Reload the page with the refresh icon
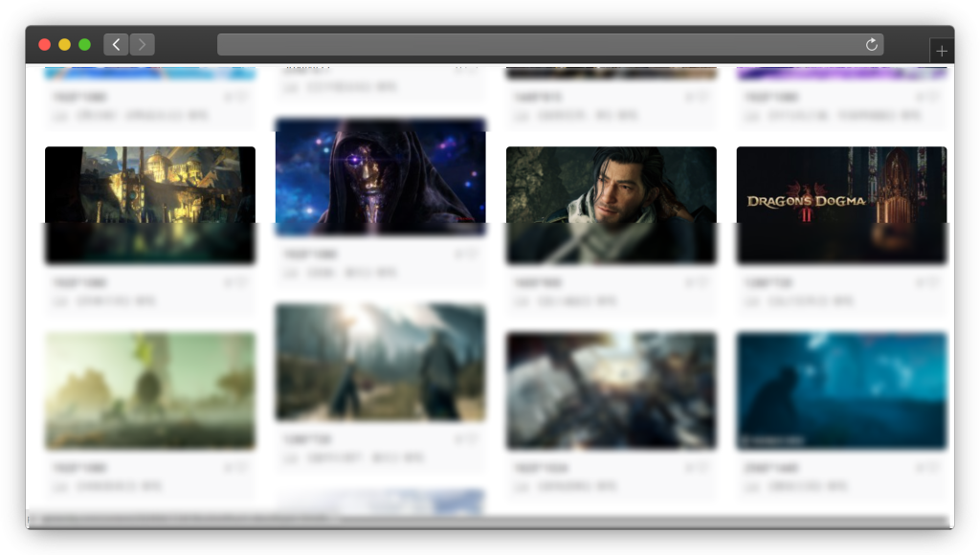Screen dimensions: 980x555 871,45
